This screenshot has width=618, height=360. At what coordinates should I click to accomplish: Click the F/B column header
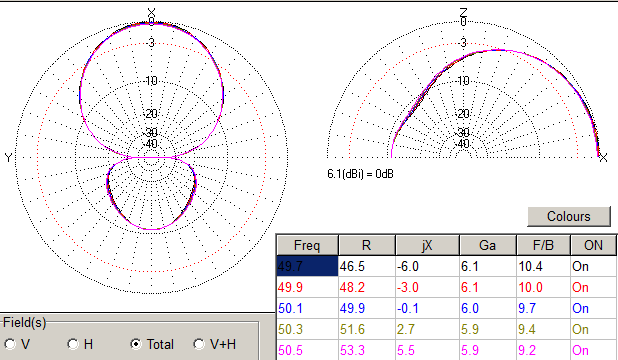click(544, 245)
